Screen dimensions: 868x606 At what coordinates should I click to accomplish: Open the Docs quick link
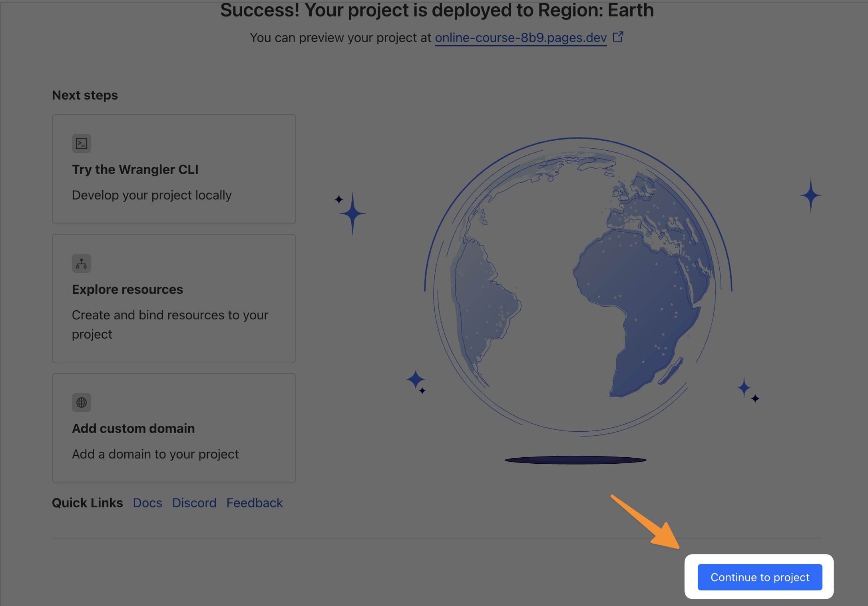(x=147, y=503)
